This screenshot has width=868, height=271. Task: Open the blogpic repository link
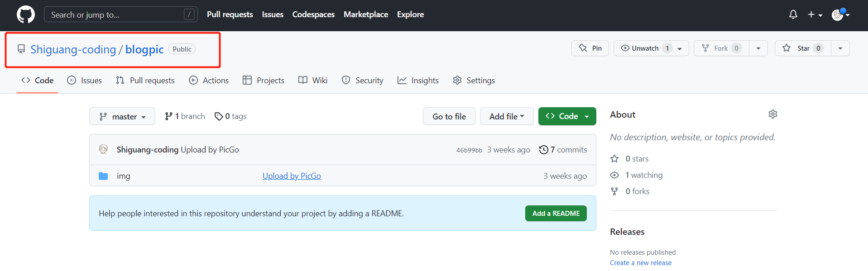click(x=144, y=49)
